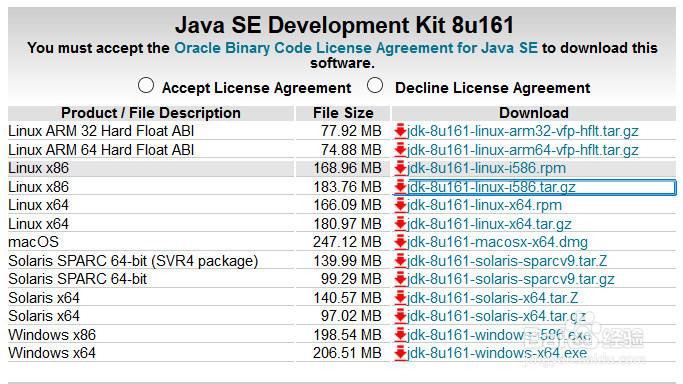The height and width of the screenshot is (384, 683).
Task: Click the Download column header
Action: (534, 113)
